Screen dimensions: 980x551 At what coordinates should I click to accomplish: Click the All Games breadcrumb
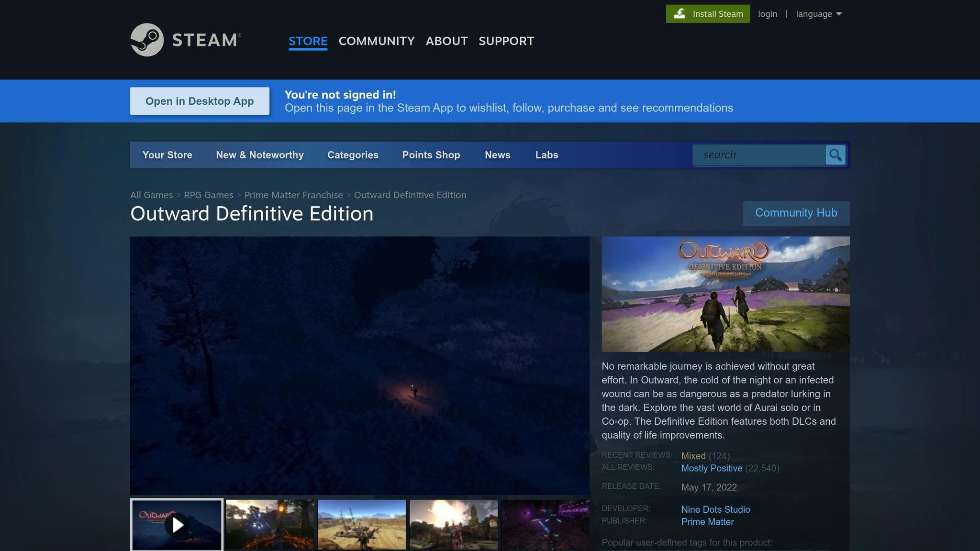151,195
